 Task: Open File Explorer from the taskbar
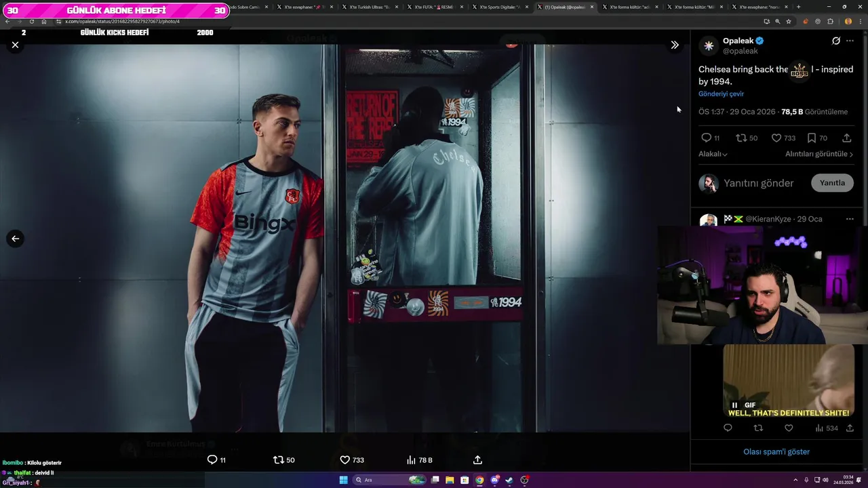click(x=449, y=480)
